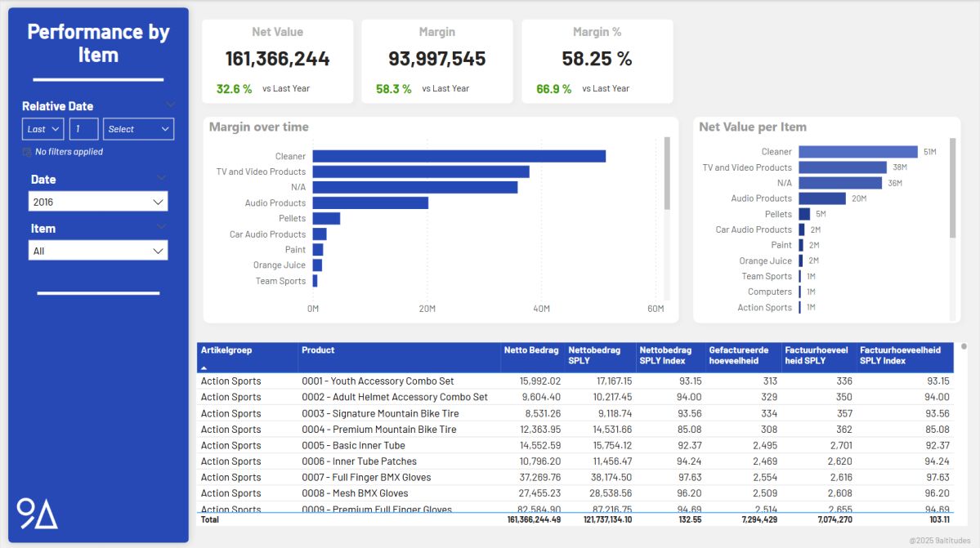Open the Item dropdown showing All
The height and width of the screenshot is (548, 980).
tap(97, 250)
